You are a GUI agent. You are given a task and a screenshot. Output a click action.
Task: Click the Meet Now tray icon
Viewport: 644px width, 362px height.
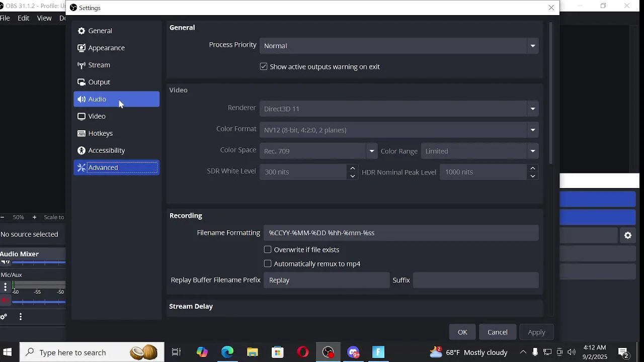(x=559, y=352)
